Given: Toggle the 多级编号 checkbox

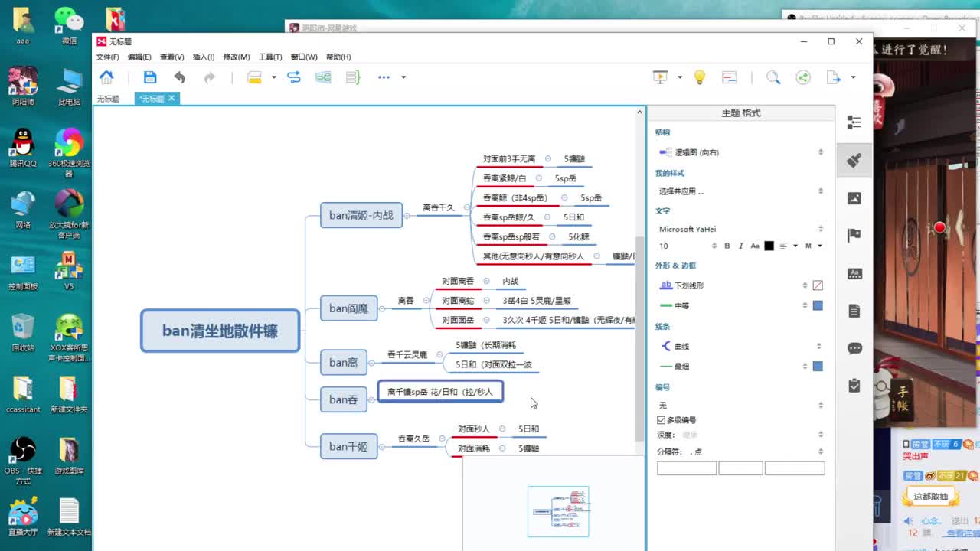Looking at the screenshot, I should pos(661,420).
